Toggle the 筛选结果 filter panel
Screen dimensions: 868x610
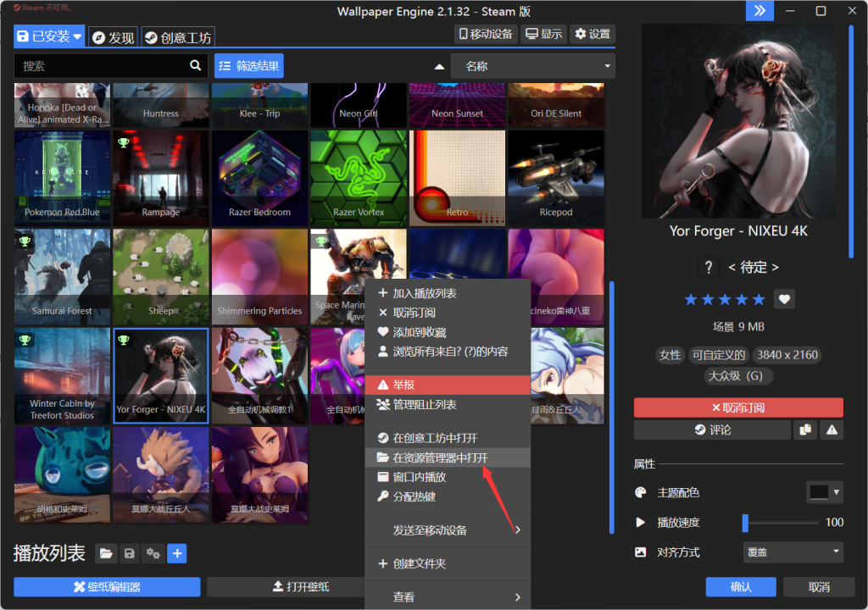[249, 66]
